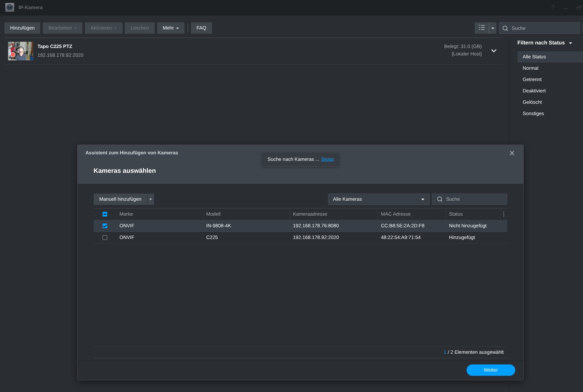Screen dimensions: 583x392
Task: Close the camera add wizard dialog
Action: tap(512, 153)
